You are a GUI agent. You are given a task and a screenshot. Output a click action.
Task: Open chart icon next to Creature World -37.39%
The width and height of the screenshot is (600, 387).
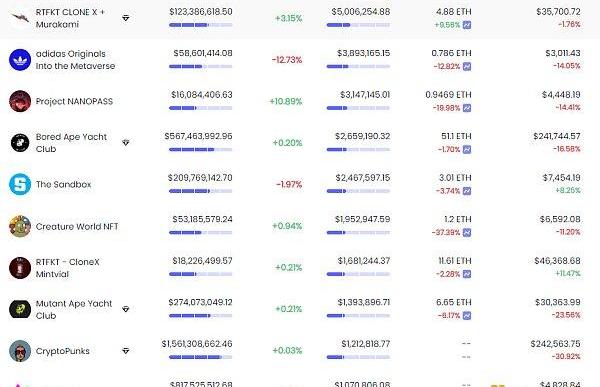coord(467,232)
